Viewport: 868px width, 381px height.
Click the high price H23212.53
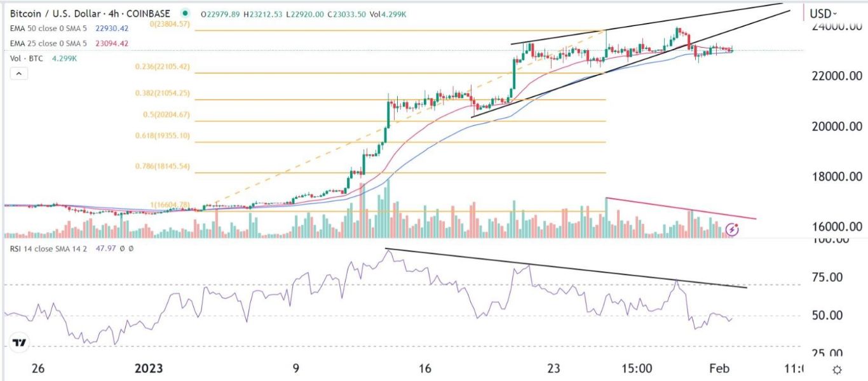click(263, 13)
